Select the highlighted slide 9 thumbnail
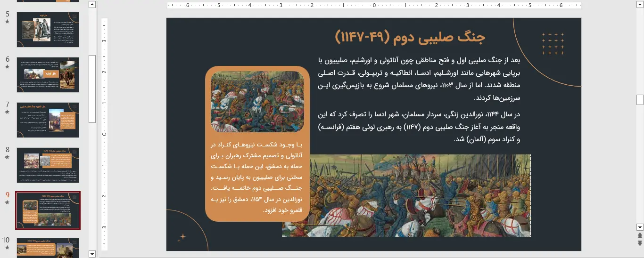This screenshot has width=644, height=258. 48,210
